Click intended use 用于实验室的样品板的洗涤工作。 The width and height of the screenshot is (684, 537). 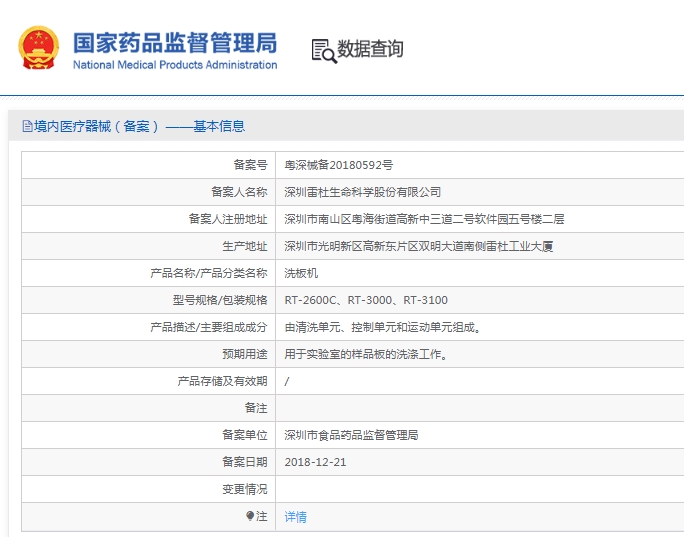(x=366, y=355)
